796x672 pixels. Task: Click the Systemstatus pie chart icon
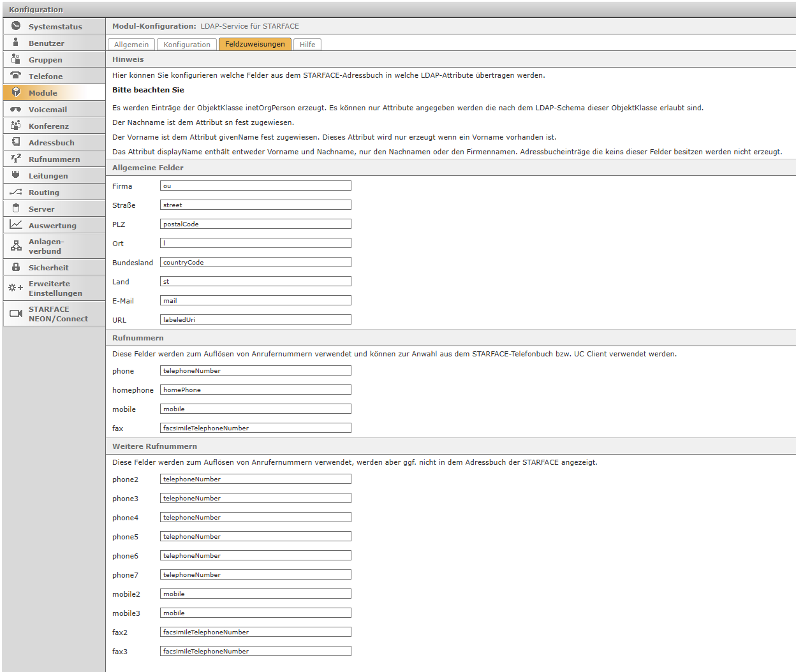point(16,26)
